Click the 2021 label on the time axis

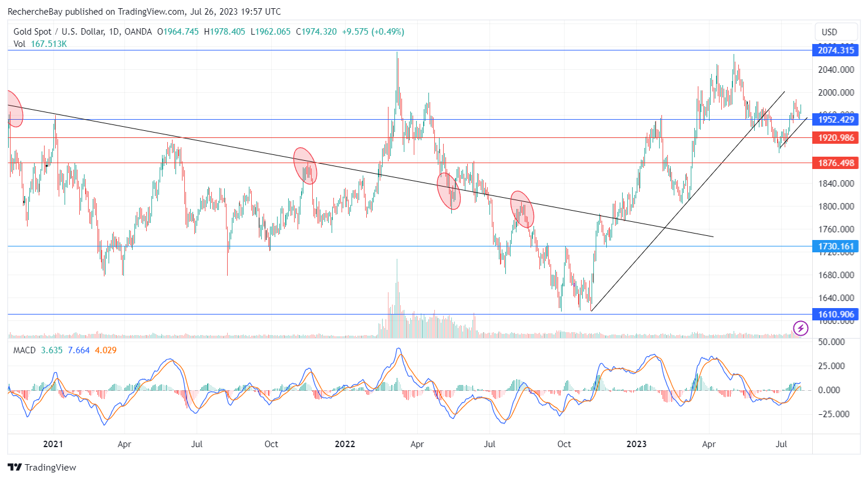(53, 444)
